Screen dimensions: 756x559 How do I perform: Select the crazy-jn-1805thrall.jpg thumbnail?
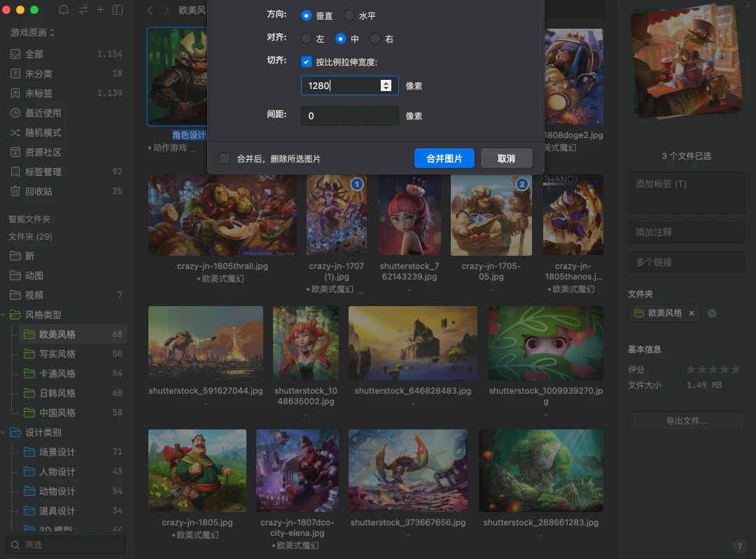(x=223, y=215)
